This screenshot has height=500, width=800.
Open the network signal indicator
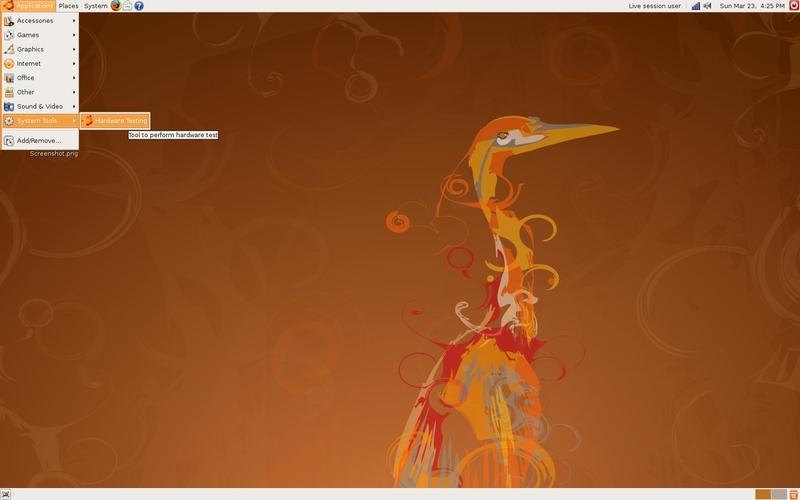pos(696,6)
